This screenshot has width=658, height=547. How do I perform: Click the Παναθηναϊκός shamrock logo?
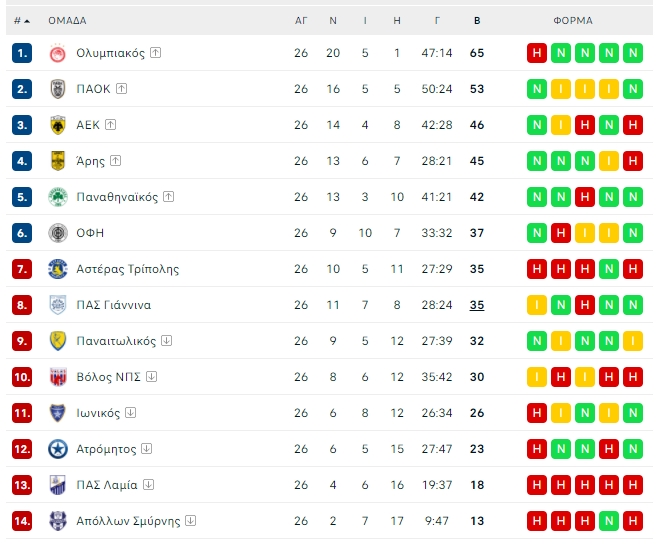57,197
